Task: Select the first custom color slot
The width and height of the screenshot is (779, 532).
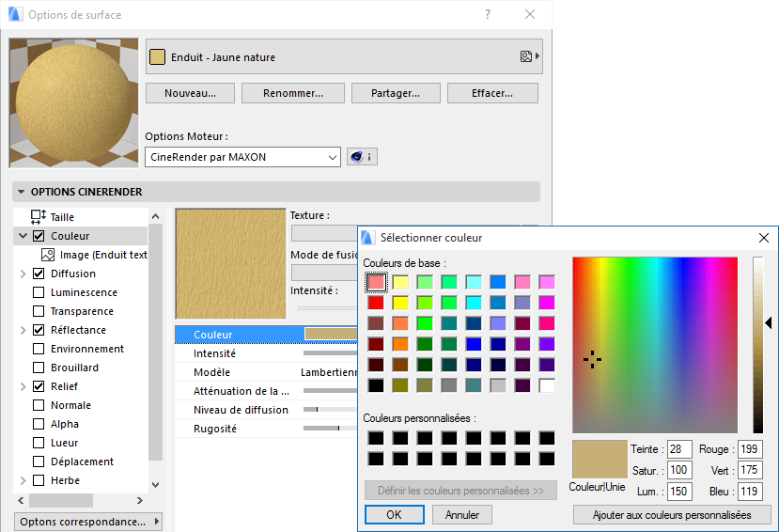Action: coord(376,438)
